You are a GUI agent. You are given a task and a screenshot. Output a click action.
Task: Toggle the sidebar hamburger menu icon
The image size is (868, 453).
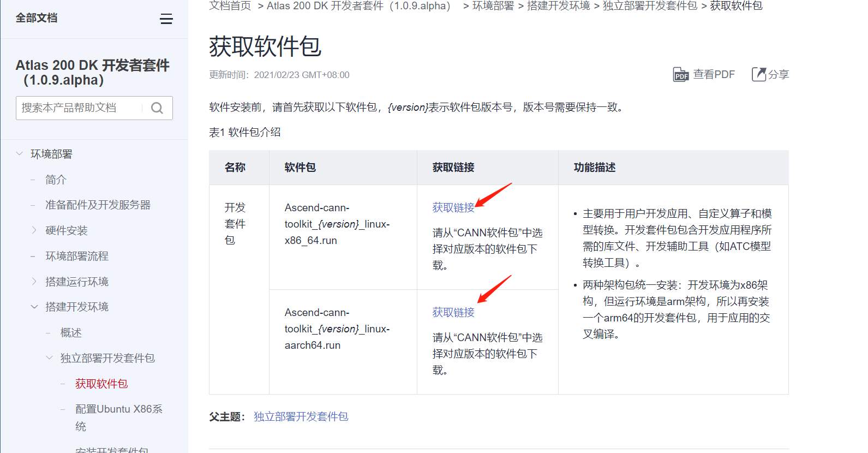[166, 19]
